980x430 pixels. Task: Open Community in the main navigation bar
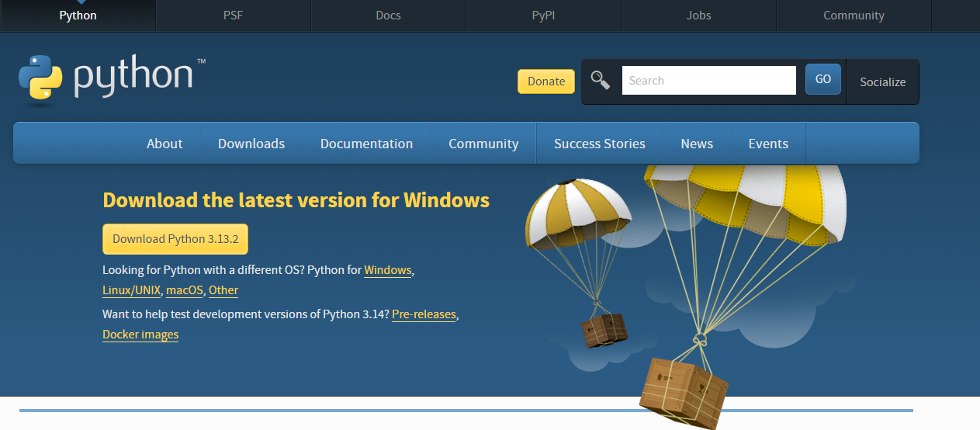(x=483, y=144)
